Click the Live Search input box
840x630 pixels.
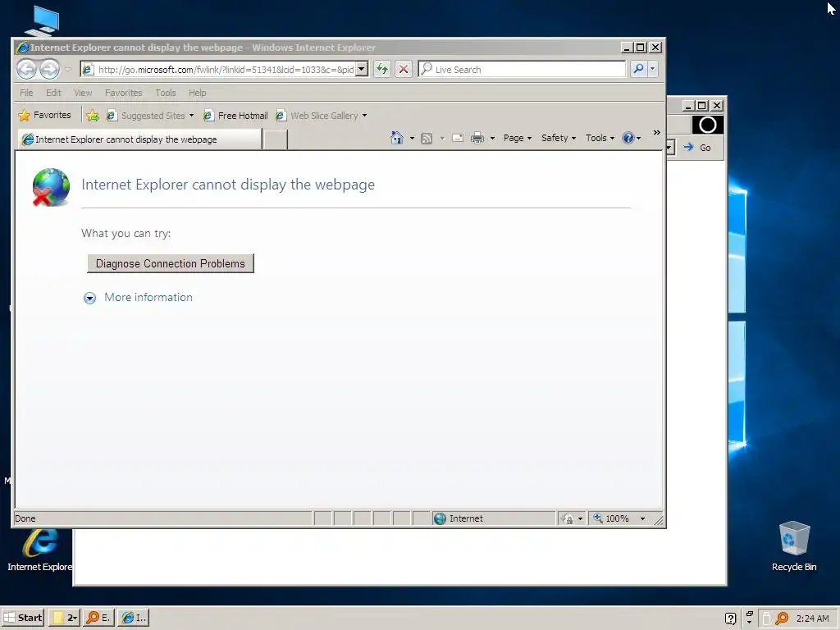coord(522,69)
